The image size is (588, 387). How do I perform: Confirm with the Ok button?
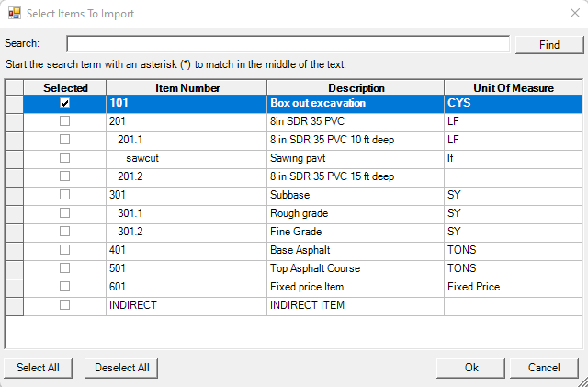(x=471, y=368)
